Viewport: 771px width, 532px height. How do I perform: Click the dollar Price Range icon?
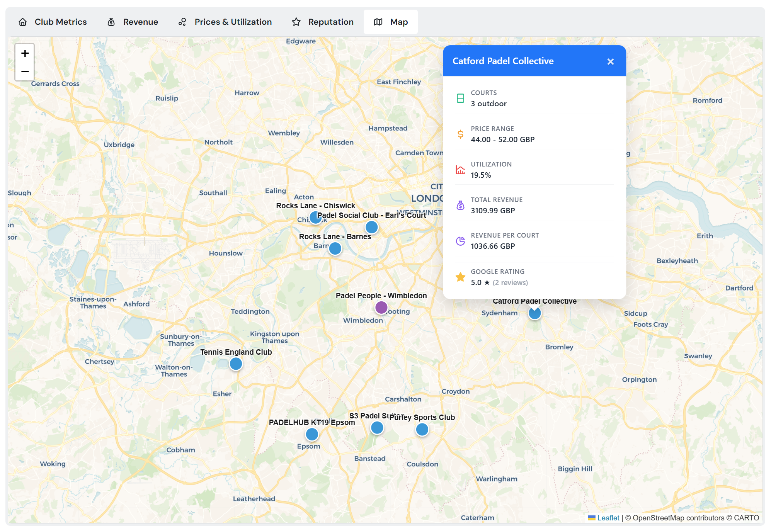(460, 134)
